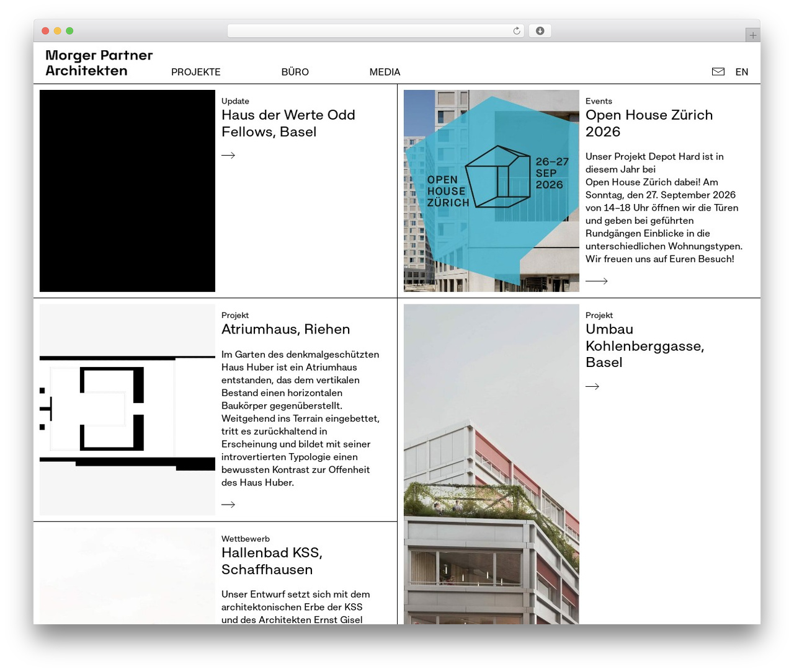Open the BÜRO menu
The width and height of the screenshot is (794, 672).
295,72
